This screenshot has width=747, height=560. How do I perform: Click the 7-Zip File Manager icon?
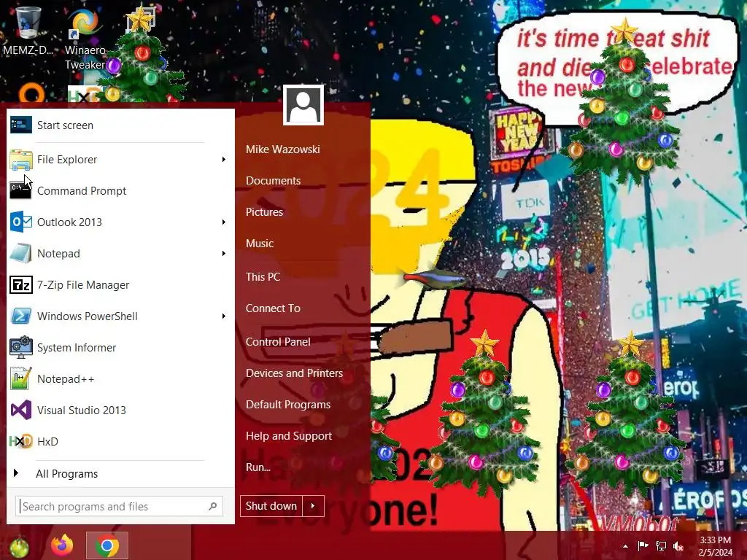pos(21,285)
